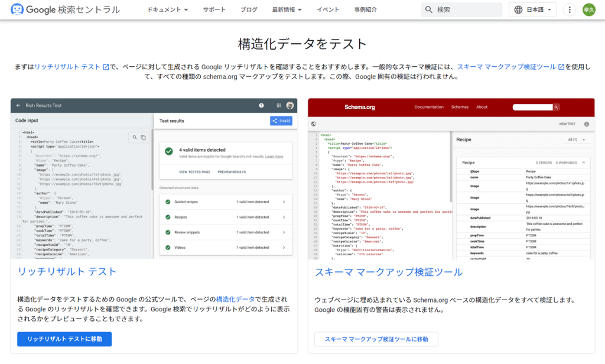The height and width of the screenshot is (364, 605).
Task: Click the help question mark icon
Action: [261, 105]
